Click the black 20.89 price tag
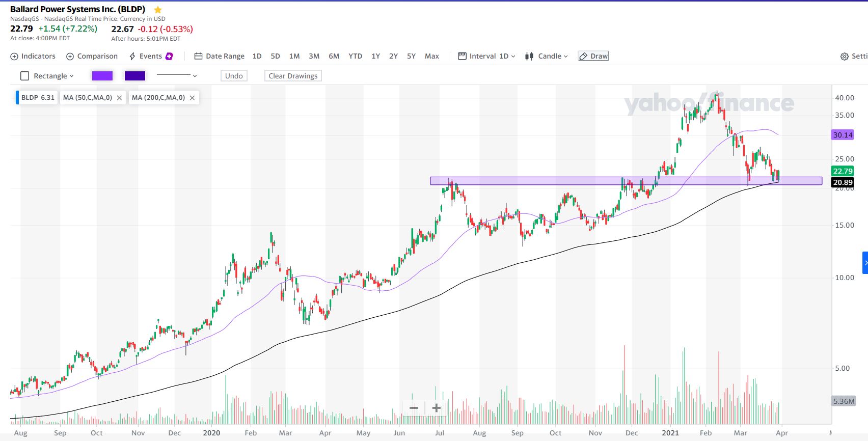The height and width of the screenshot is (441, 868). (843, 182)
